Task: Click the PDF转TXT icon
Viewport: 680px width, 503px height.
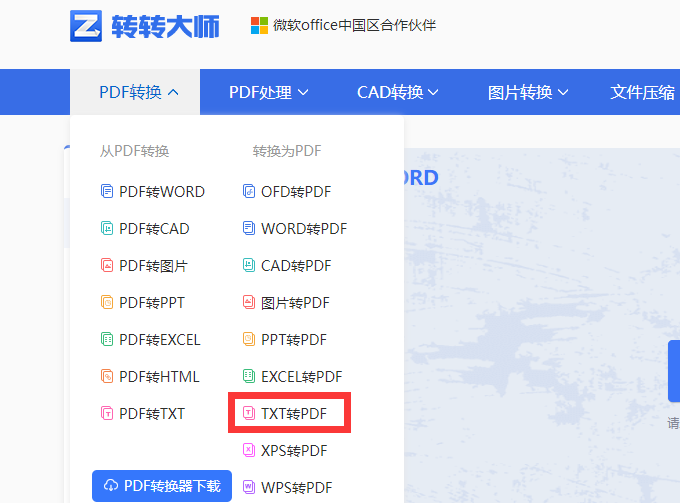Action: click(107, 413)
